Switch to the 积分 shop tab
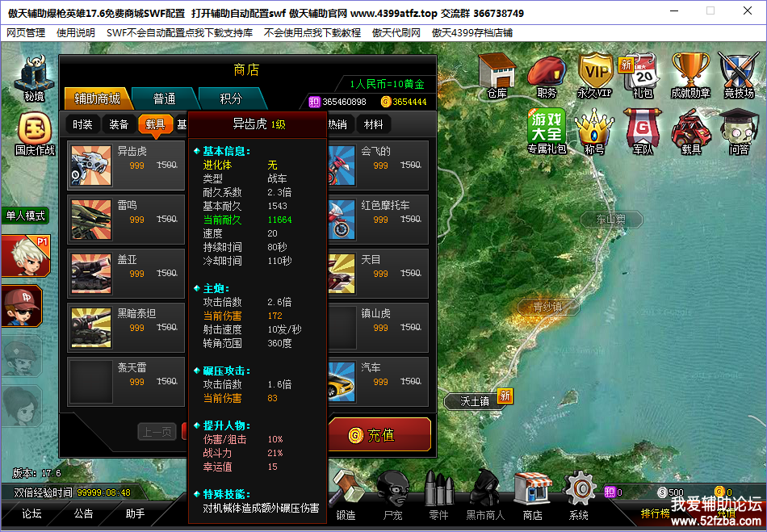The image size is (767, 532). 232,98
